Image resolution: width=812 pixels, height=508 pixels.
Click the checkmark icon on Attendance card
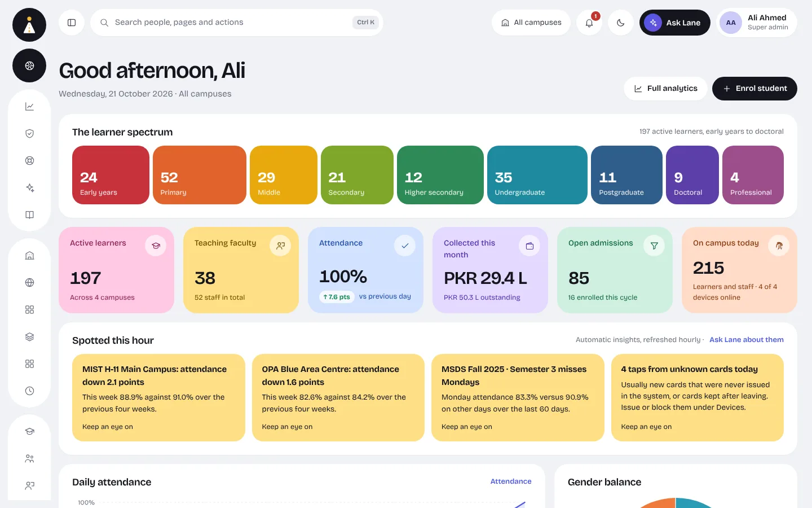tap(405, 246)
